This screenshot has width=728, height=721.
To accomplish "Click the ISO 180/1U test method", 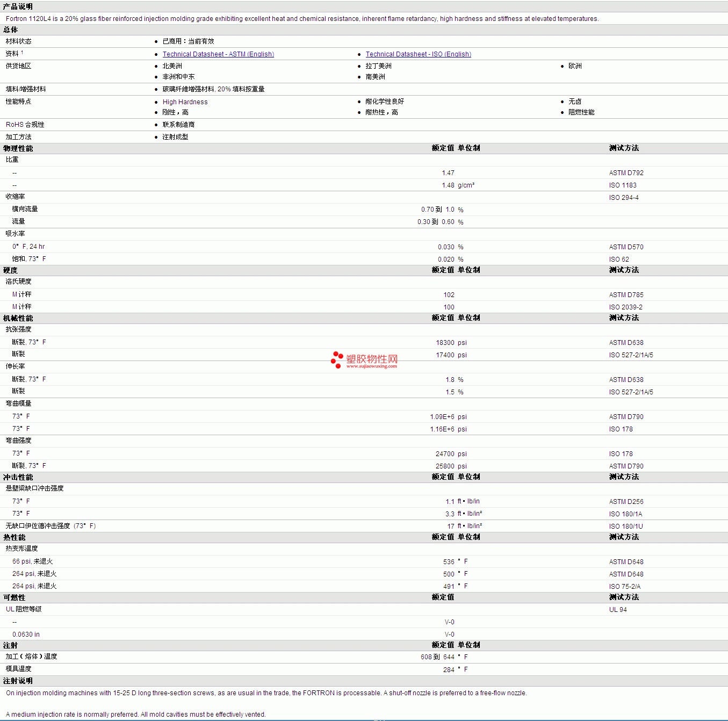I will click(626, 527).
